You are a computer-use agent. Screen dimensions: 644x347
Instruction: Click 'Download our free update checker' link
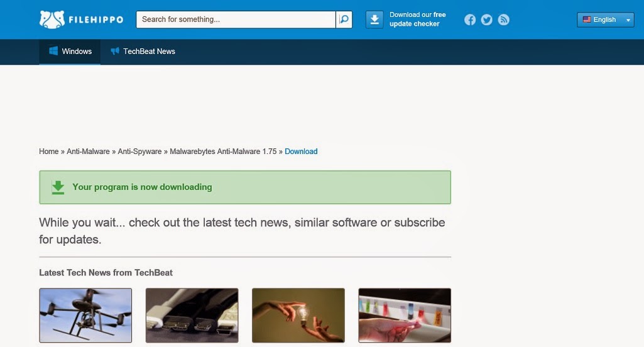tap(417, 19)
